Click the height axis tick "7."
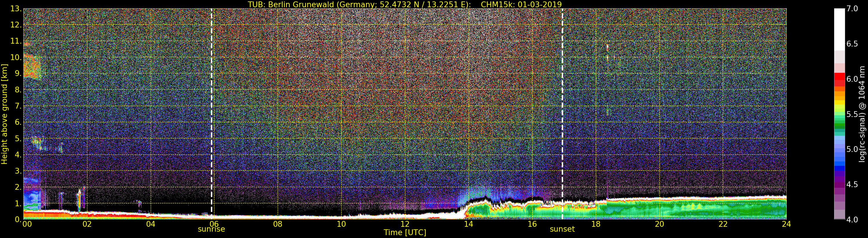Screen dimensions: 868x238 click(x=18, y=106)
